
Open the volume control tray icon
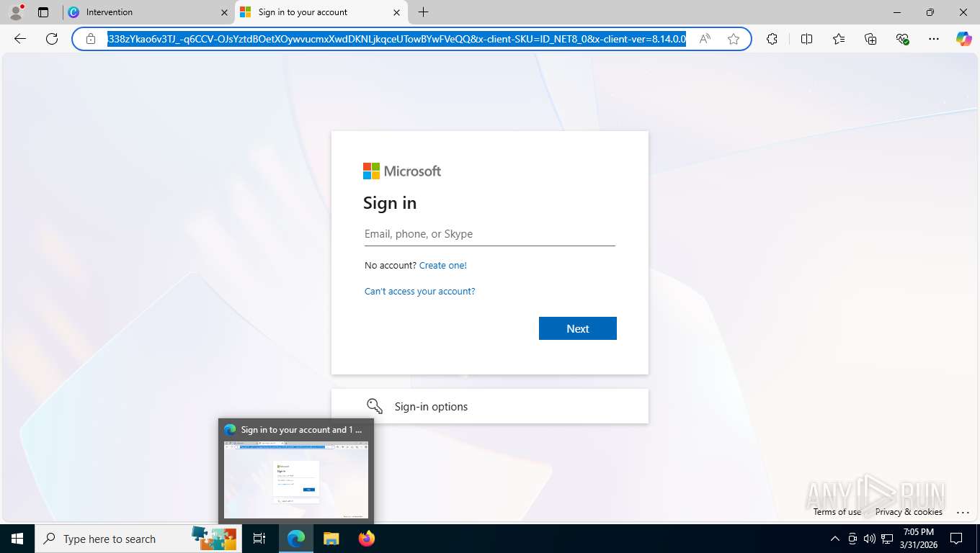869,539
